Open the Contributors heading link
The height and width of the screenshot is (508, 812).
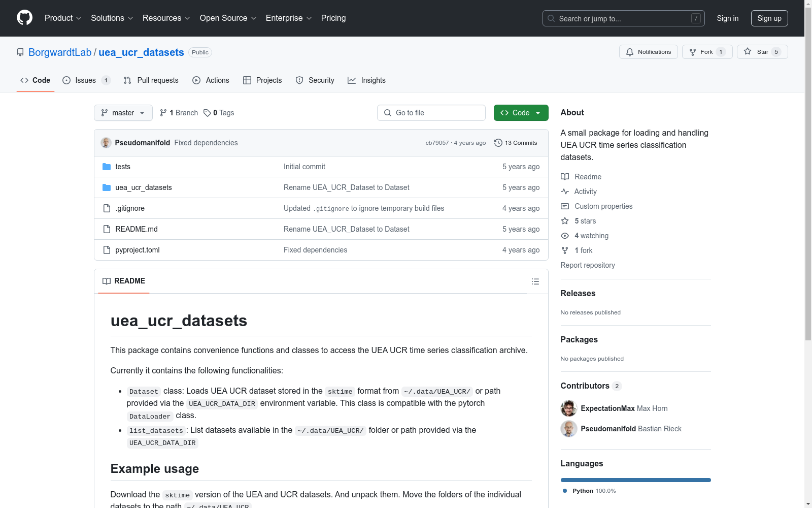[591, 386]
